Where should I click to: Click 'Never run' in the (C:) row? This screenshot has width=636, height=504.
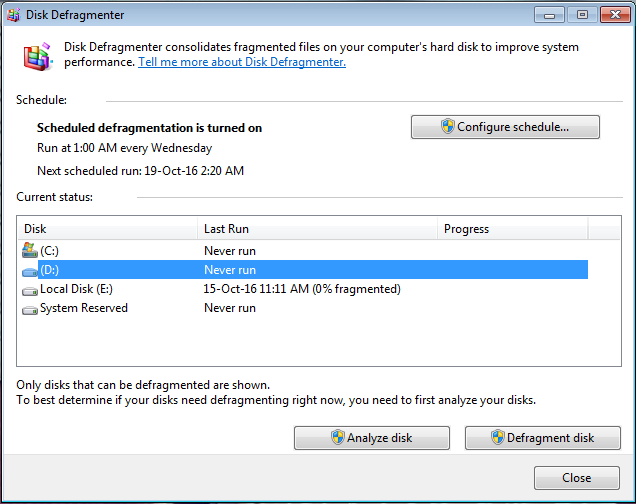point(230,251)
